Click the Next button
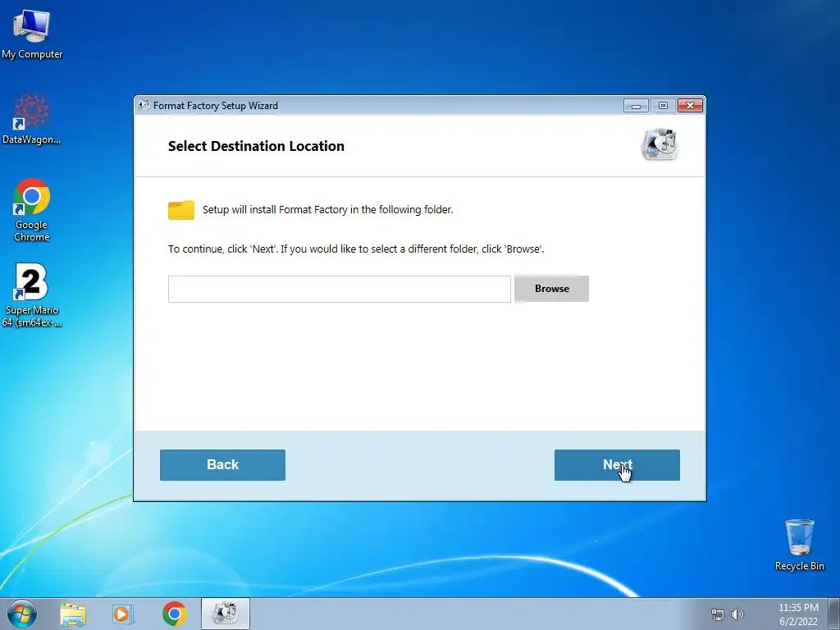The height and width of the screenshot is (630, 840). [x=617, y=465]
